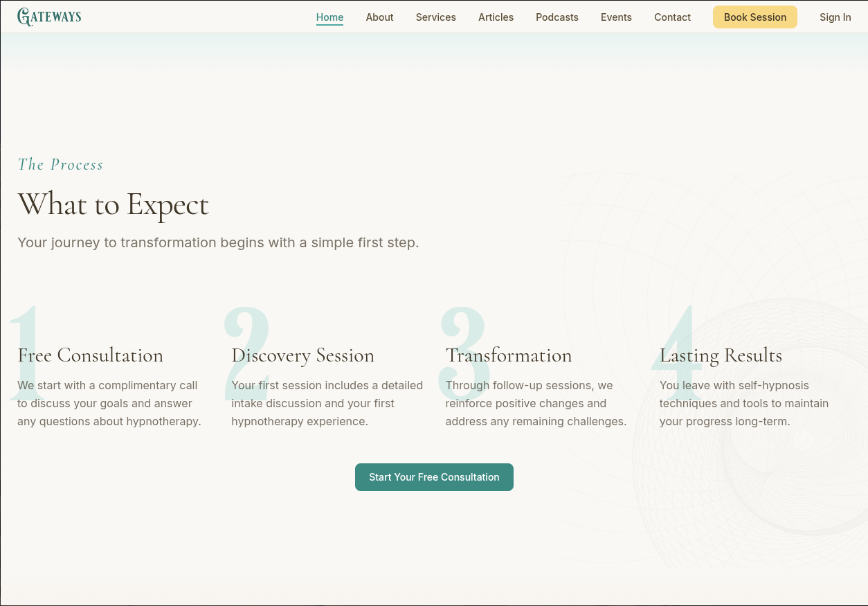Select Articles in the top menu
Screen dimensions: 868x606
point(496,17)
